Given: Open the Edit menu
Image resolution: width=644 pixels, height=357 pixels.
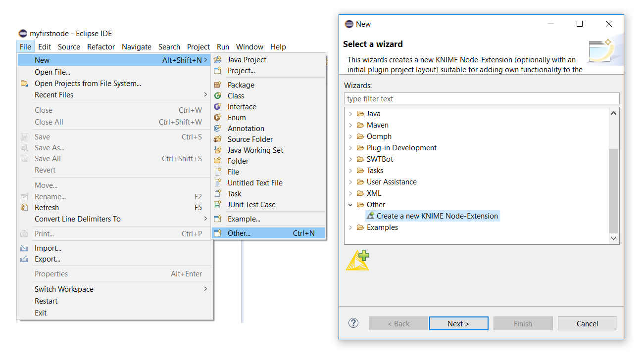Looking at the screenshot, I should pos(45,47).
